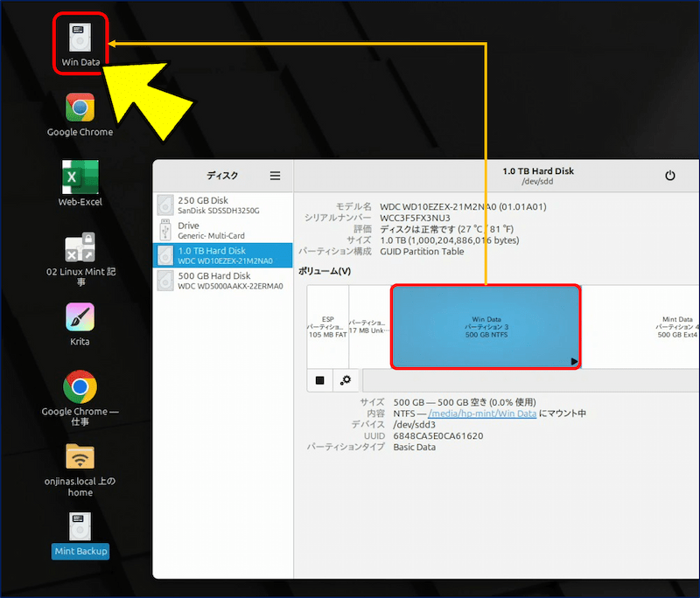700x598 pixels.
Task: Open the partition options gear menu
Action: [x=346, y=380]
